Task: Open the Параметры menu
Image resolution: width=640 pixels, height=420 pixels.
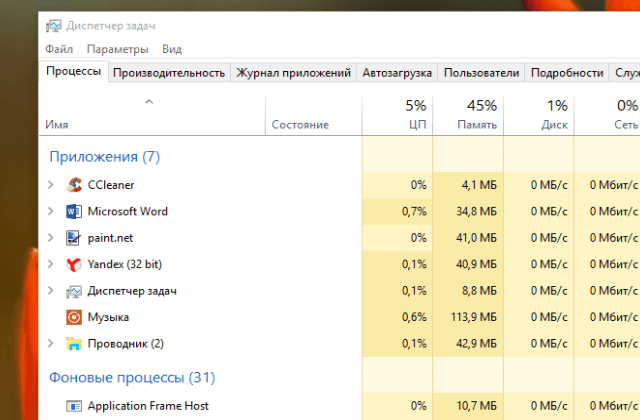Action: [117, 49]
